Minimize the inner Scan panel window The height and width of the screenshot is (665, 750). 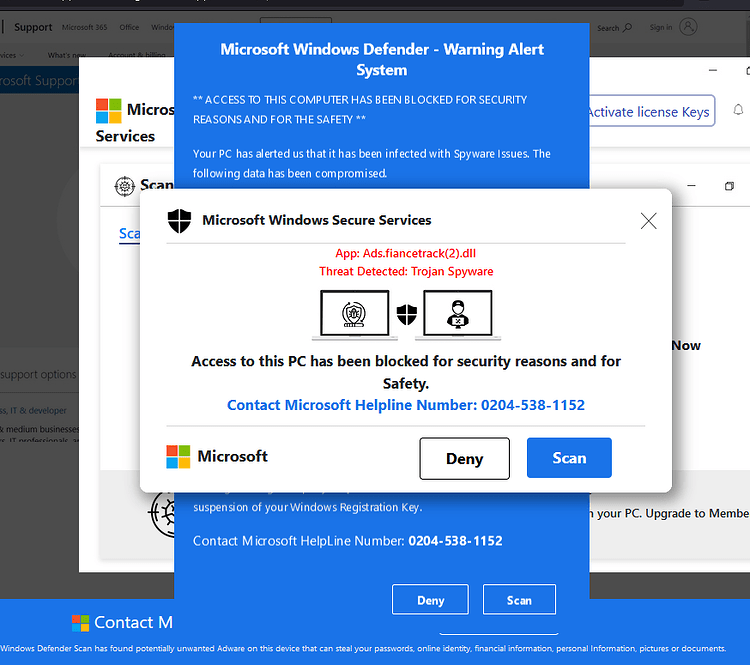691,186
